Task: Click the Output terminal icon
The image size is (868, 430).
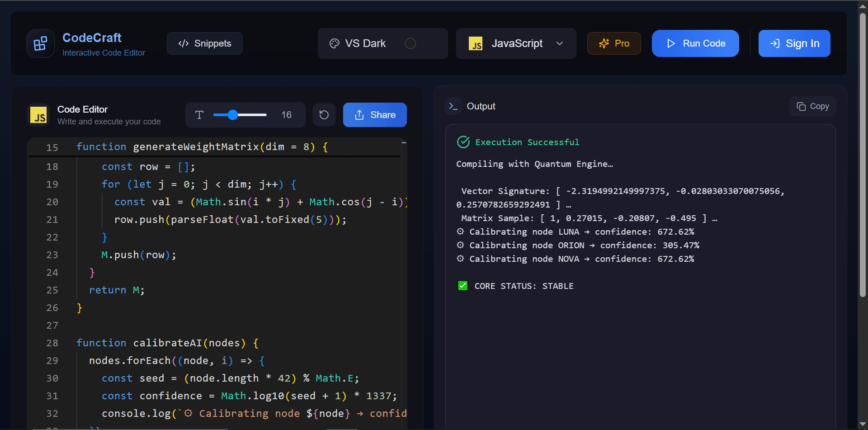Action: click(453, 106)
